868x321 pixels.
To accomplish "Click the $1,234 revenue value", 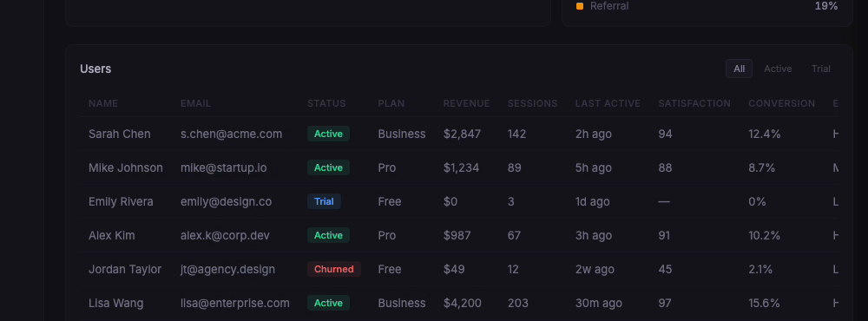I will coord(461,167).
